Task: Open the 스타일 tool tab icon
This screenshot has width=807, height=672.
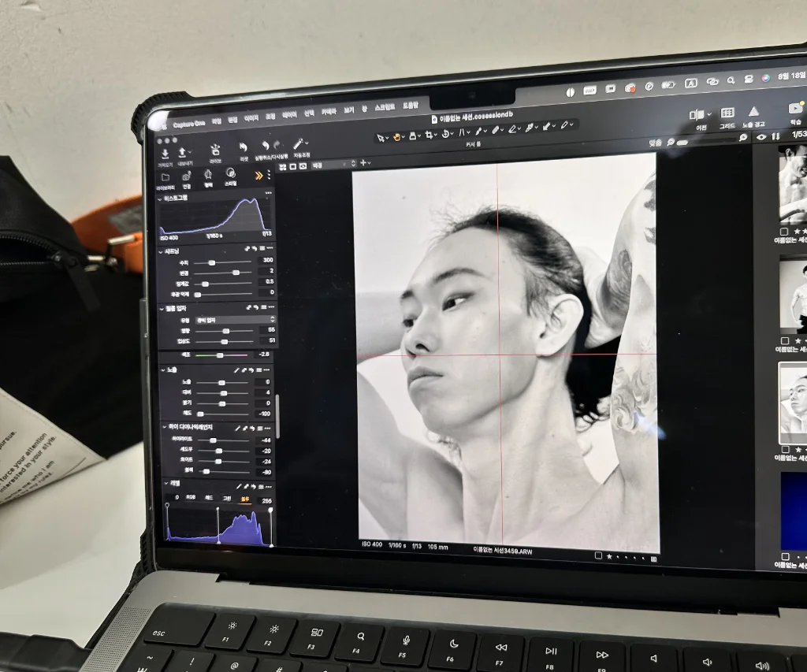Action: (x=231, y=173)
